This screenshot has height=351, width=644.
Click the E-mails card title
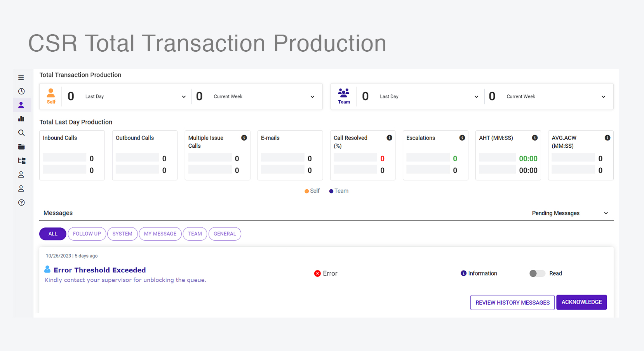click(270, 138)
